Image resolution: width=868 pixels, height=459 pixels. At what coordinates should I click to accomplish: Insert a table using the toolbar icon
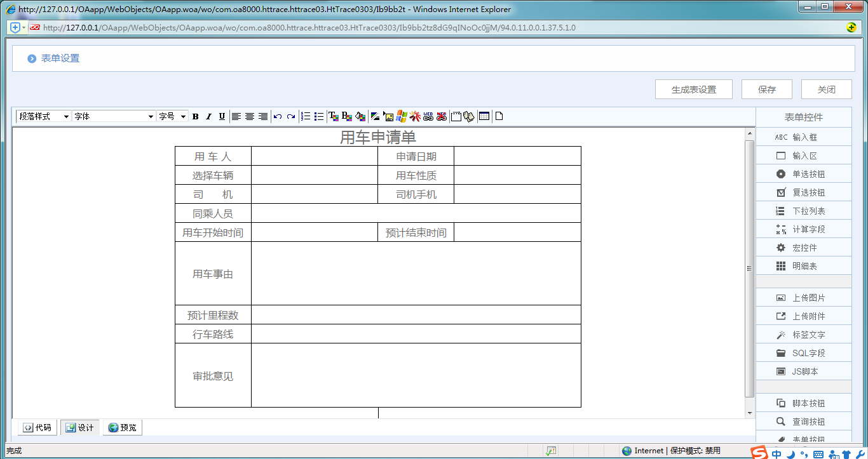pyautogui.click(x=484, y=116)
